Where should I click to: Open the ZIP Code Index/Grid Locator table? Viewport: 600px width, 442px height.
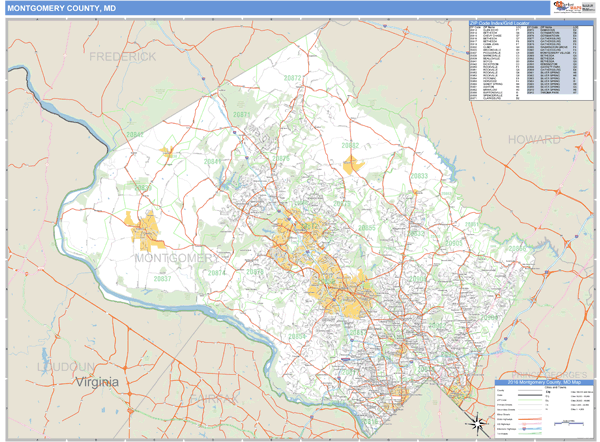(x=531, y=61)
